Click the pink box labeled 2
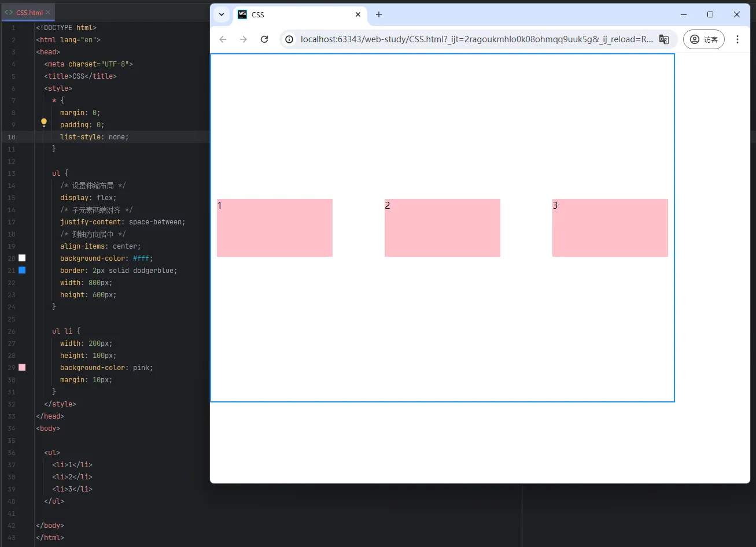 click(x=442, y=228)
